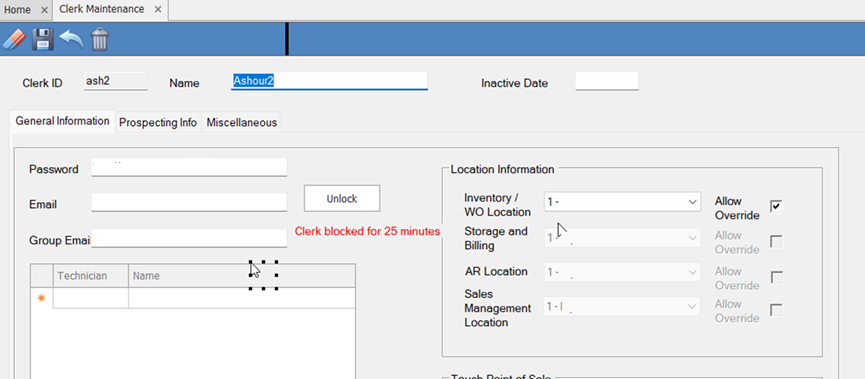Click the Password field
Image resolution: width=865 pixels, height=379 pixels.
189,168
